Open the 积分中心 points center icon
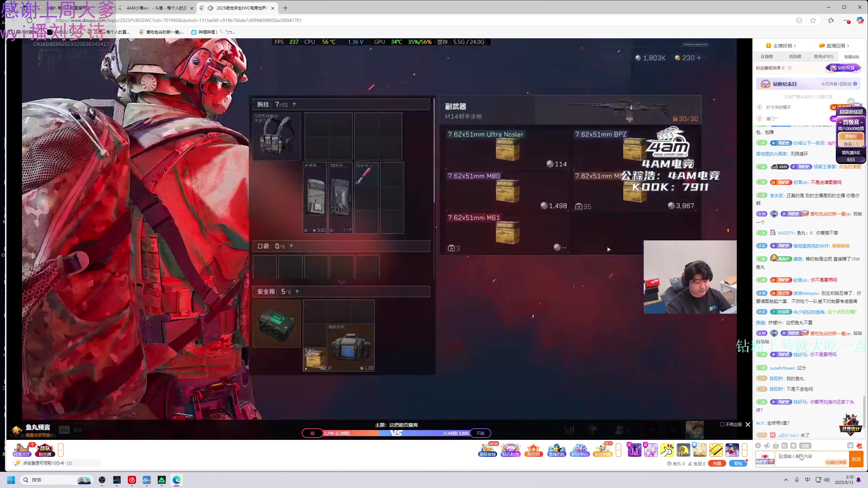The image size is (868, 488). (579, 450)
